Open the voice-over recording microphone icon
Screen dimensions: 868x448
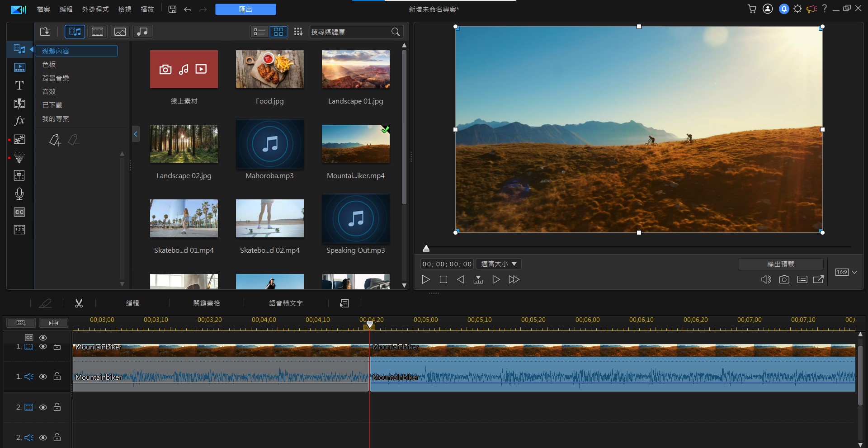(x=19, y=193)
